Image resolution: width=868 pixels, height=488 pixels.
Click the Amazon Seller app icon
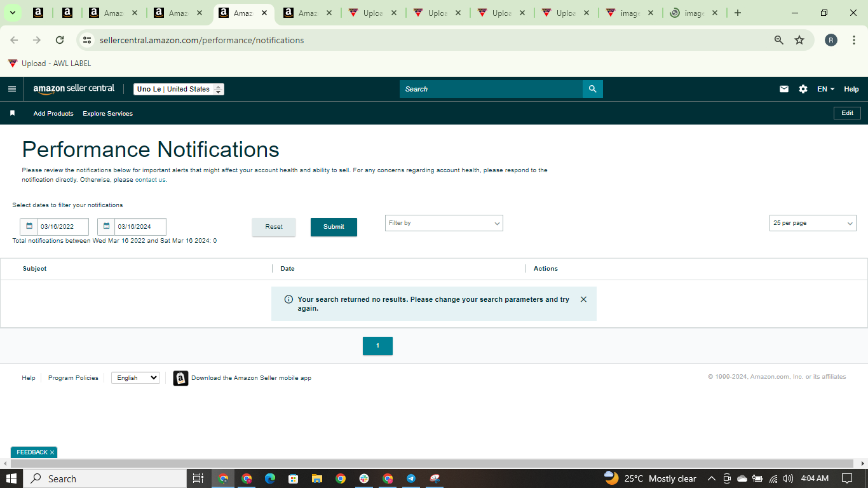(x=180, y=378)
